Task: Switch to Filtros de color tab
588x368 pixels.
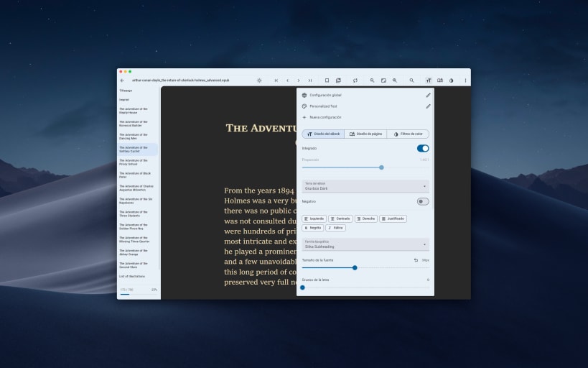Action: click(x=408, y=134)
